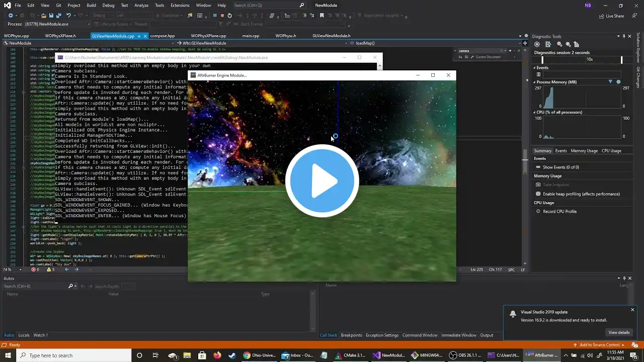Collapse the Process Memory graph section
Image resolution: width=644 pixels, height=362 pixels.
pyautogui.click(x=535, y=82)
